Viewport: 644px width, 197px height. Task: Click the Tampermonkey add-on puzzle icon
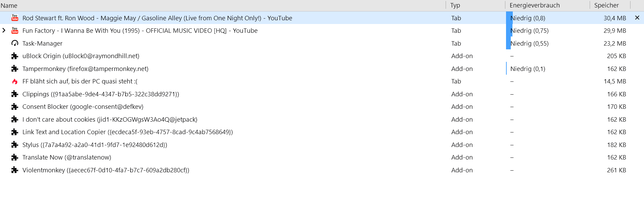click(15, 69)
